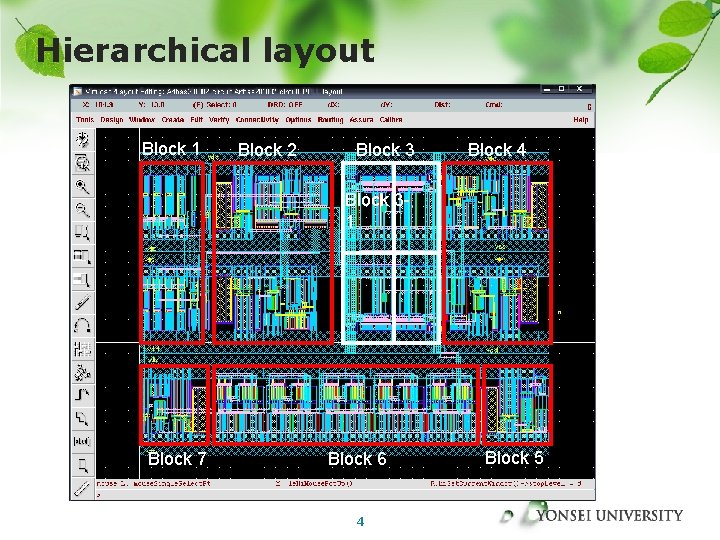
Task: Select the Ruler tool icon
Action: tap(83, 489)
